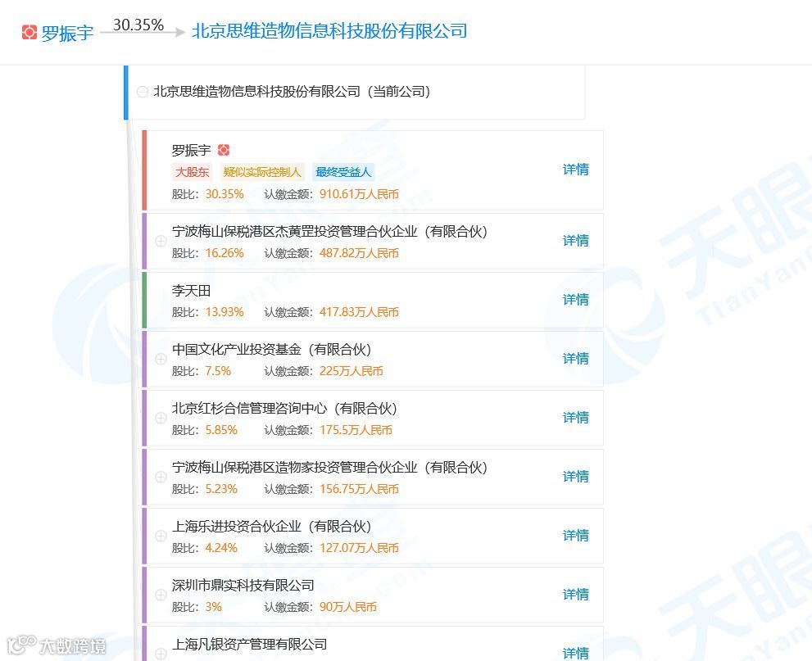
Task: Select 宁波梅山保税港区杰黄罡投资管理合伙企业 company name
Action: click(x=329, y=232)
